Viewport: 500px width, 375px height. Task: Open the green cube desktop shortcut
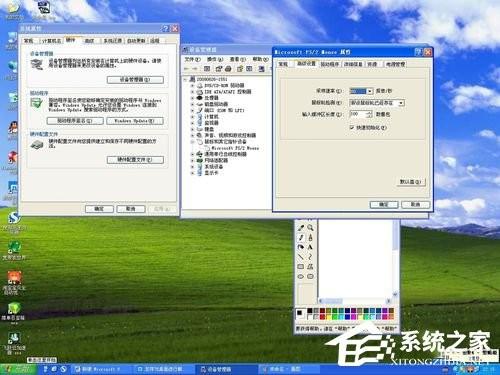coord(14,308)
